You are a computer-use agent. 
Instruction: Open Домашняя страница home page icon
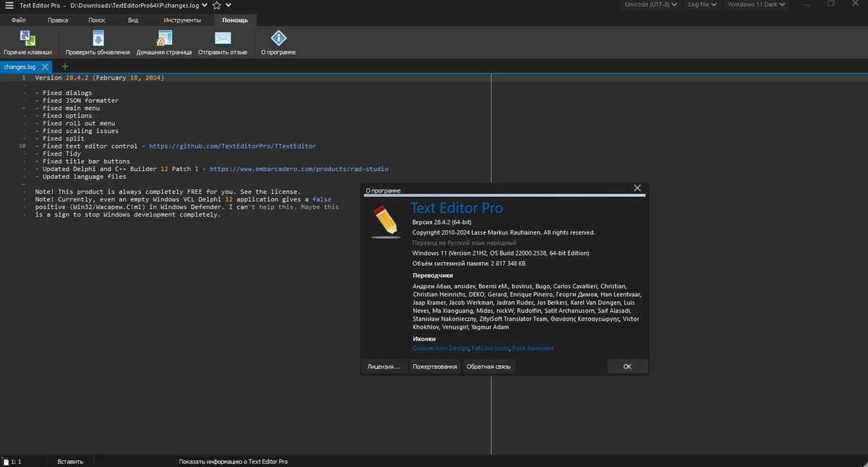point(164,38)
